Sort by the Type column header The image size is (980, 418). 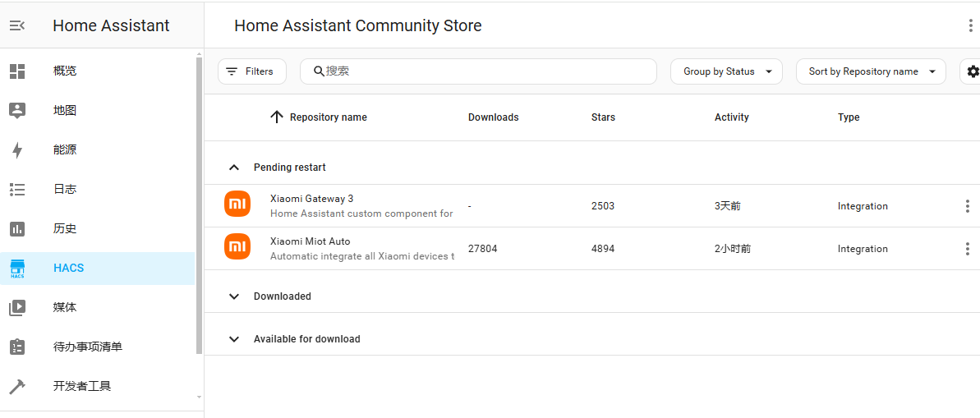point(848,117)
